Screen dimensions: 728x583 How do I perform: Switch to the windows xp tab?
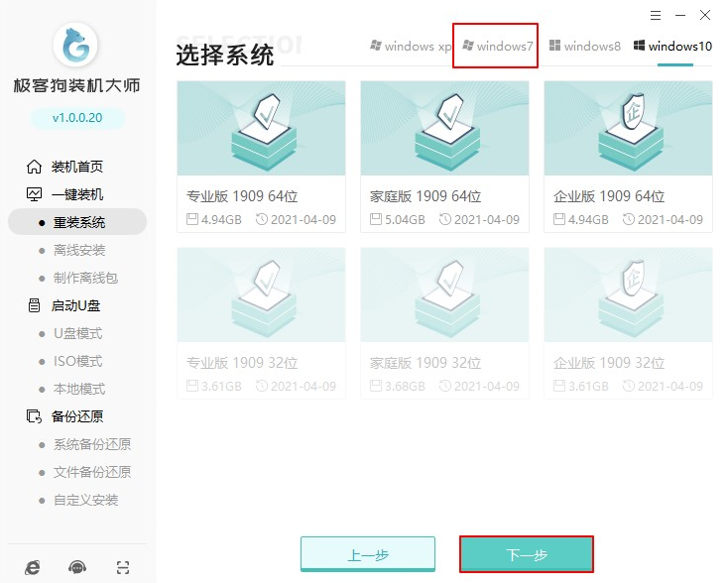click(x=411, y=46)
